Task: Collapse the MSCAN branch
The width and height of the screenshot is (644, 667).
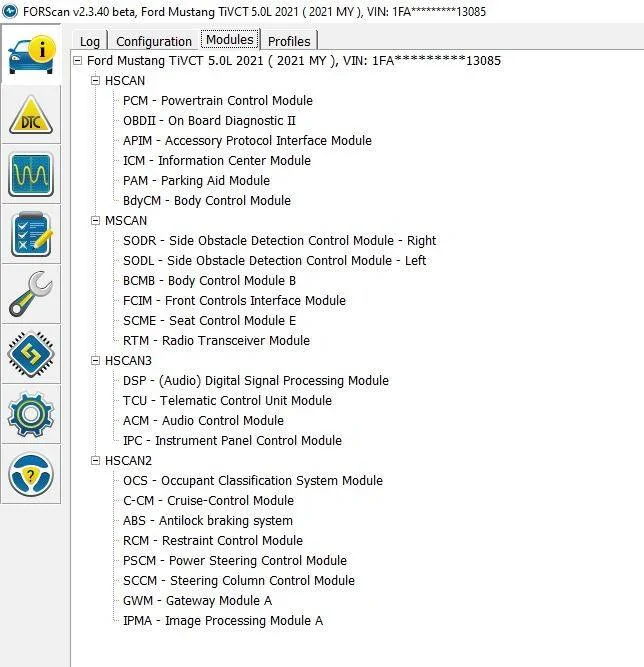Action: (x=95, y=220)
